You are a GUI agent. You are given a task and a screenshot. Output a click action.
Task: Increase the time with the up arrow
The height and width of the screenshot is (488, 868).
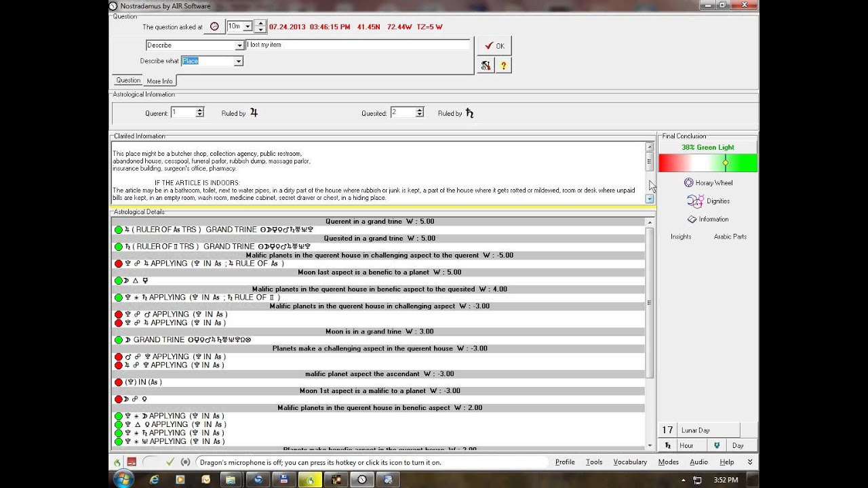coord(262,24)
